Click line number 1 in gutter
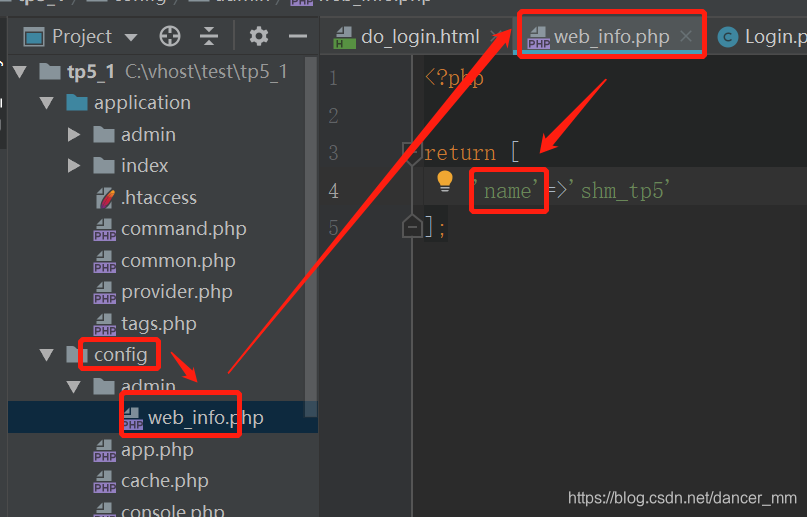This screenshot has height=517, width=807. [x=334, y=78]
